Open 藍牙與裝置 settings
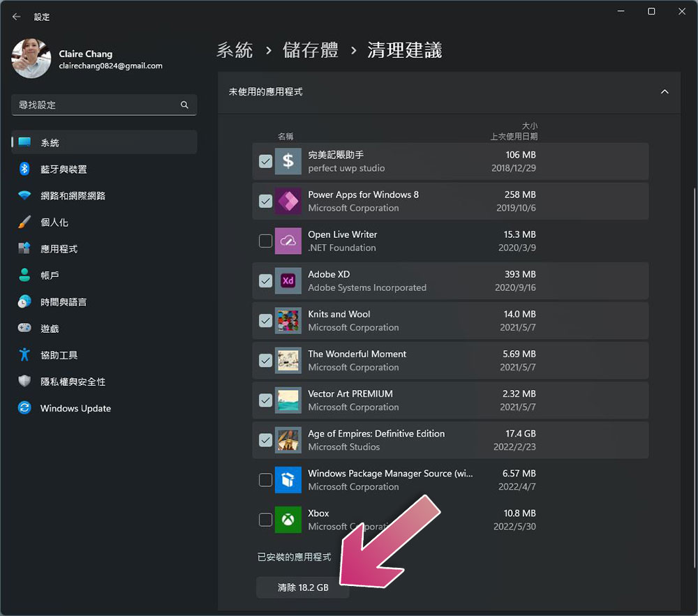The image size is (698, 616). (104, 169)
